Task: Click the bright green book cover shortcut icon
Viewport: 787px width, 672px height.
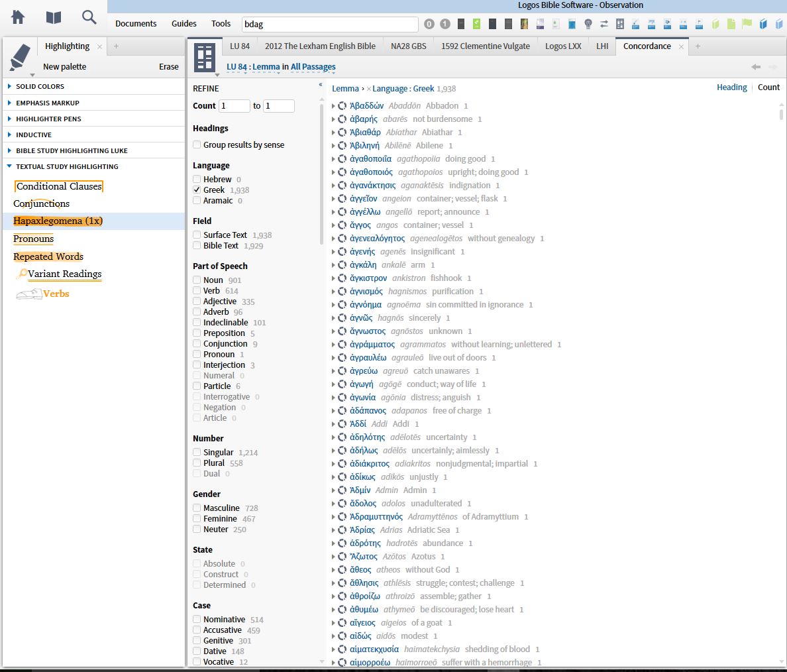Action: pyautogui.click(x=477, y=24)
